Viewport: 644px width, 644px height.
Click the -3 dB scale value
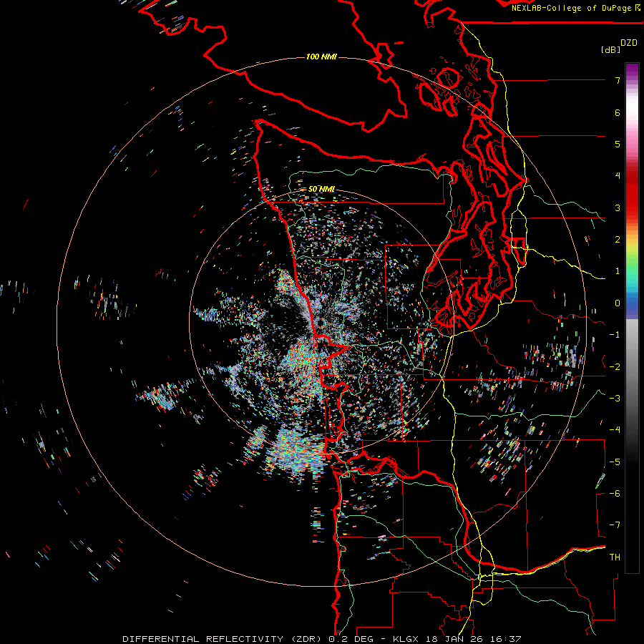point(615,399)
